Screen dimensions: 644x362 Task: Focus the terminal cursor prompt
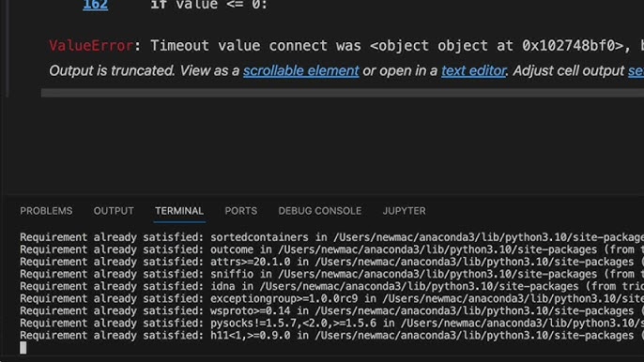tap(23, 348)
